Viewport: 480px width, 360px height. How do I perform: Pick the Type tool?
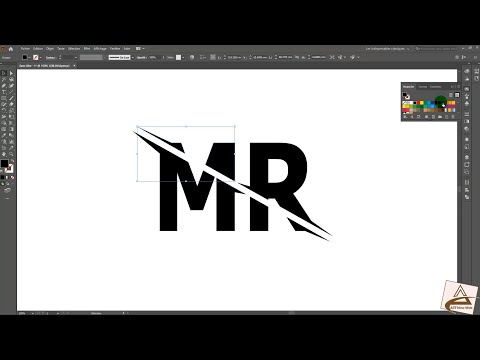point(4,92)
